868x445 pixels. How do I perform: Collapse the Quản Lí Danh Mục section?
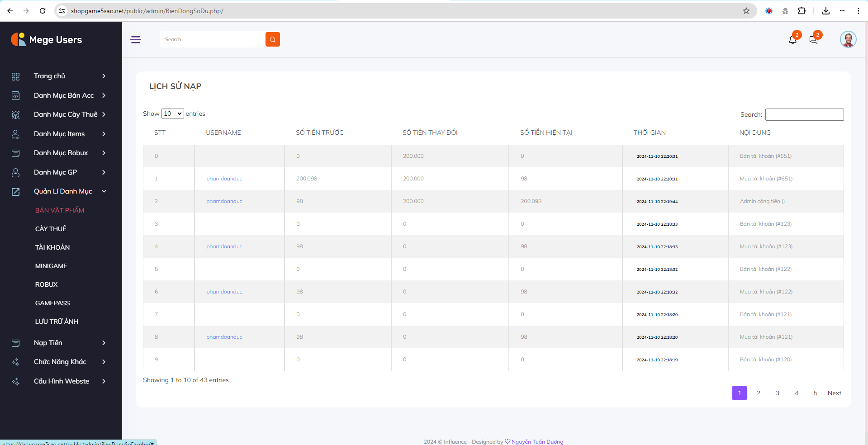pos(62,191)
